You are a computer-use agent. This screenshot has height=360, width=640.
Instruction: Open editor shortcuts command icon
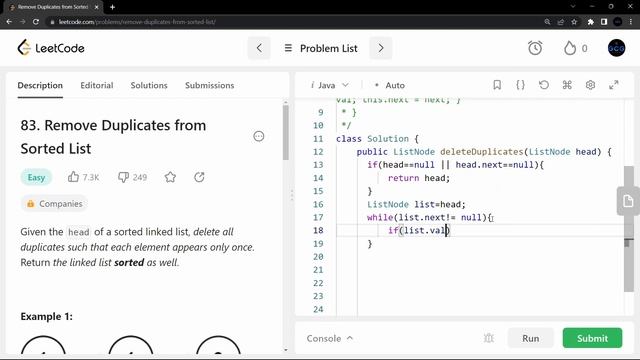click(567, 85)
